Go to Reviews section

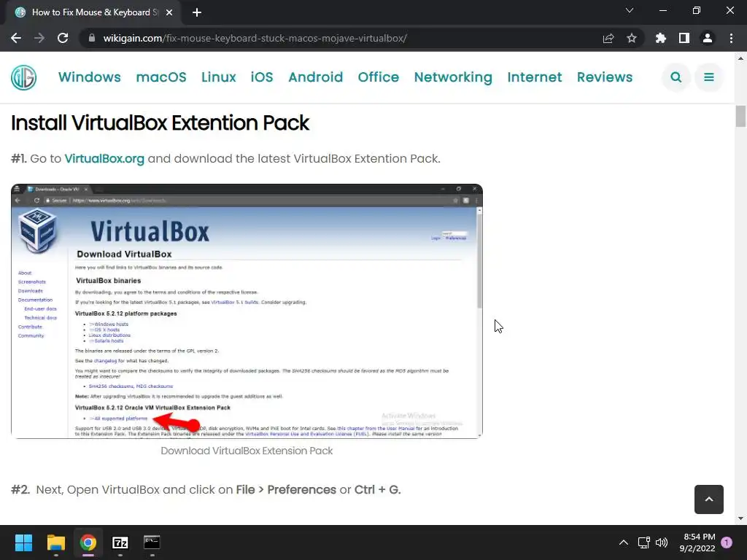tap(605, 77)
